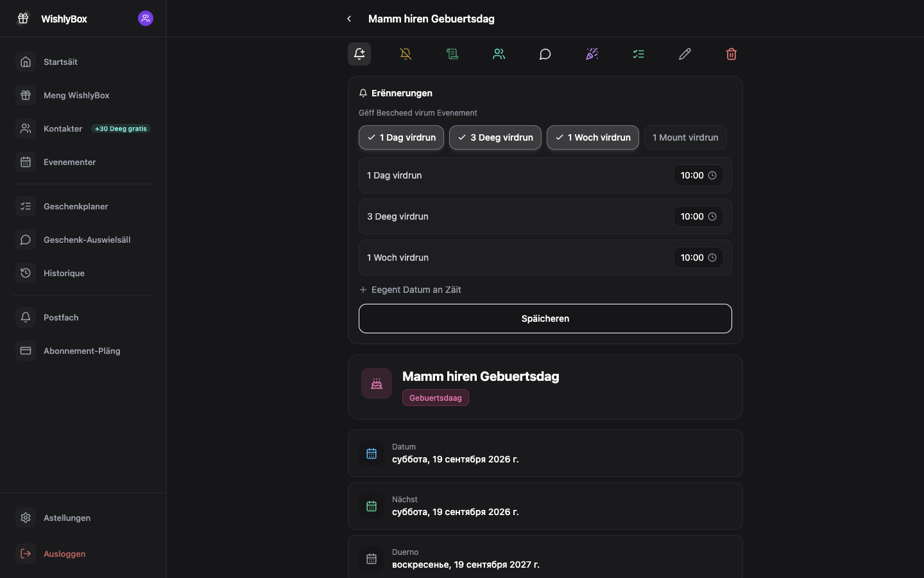
Task: Open time picker for 1 Woch virdrun
Action: pyautogui.click(x=698, y=258)
